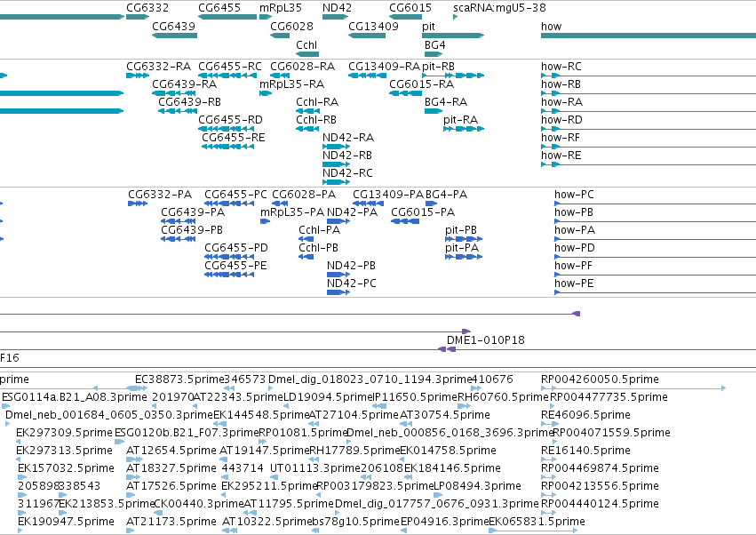756x535 pixels.
Task: Select the mRpL35 gene label
Action: pyautogui.click(x=281, y=8)
